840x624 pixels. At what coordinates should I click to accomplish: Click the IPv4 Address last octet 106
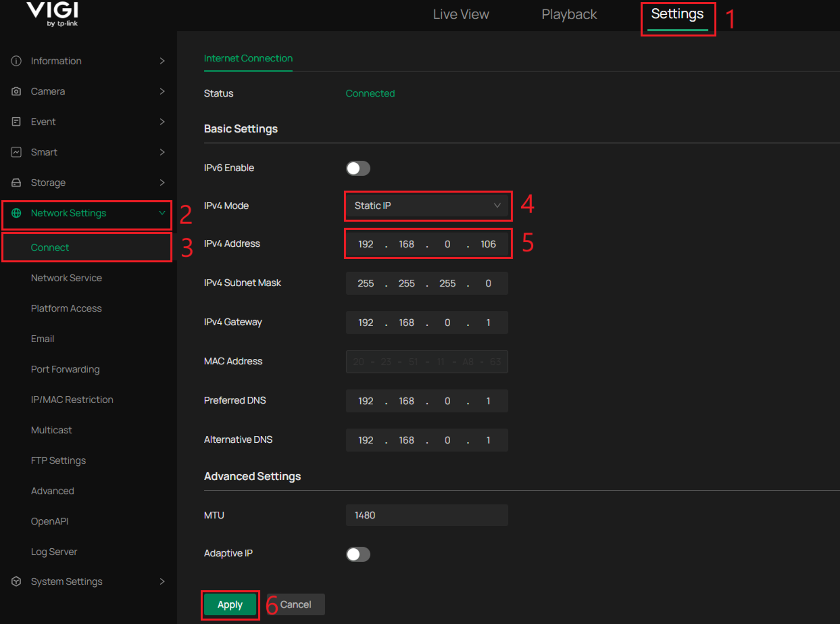point(488,244)
